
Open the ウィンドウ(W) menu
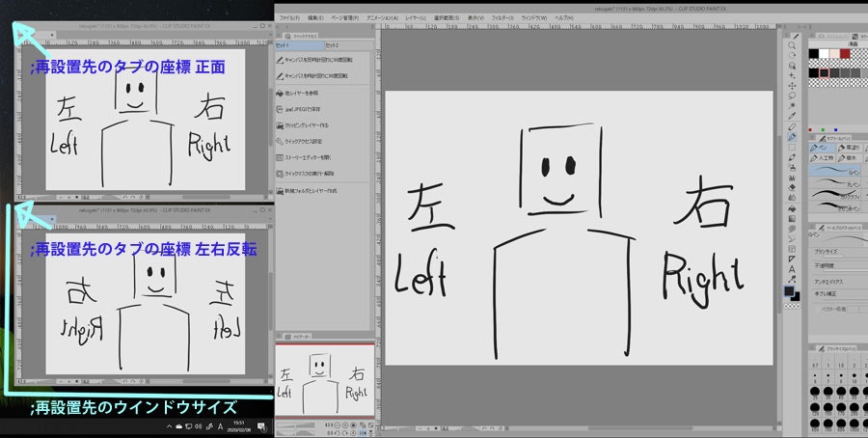point(534,17)
